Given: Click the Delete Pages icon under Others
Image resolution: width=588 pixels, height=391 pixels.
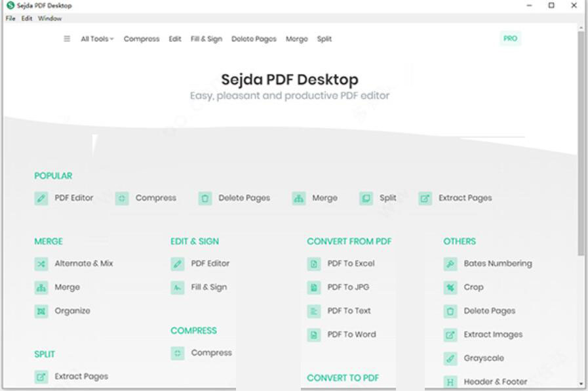Looking at the screenshot, I should (450, 311).
